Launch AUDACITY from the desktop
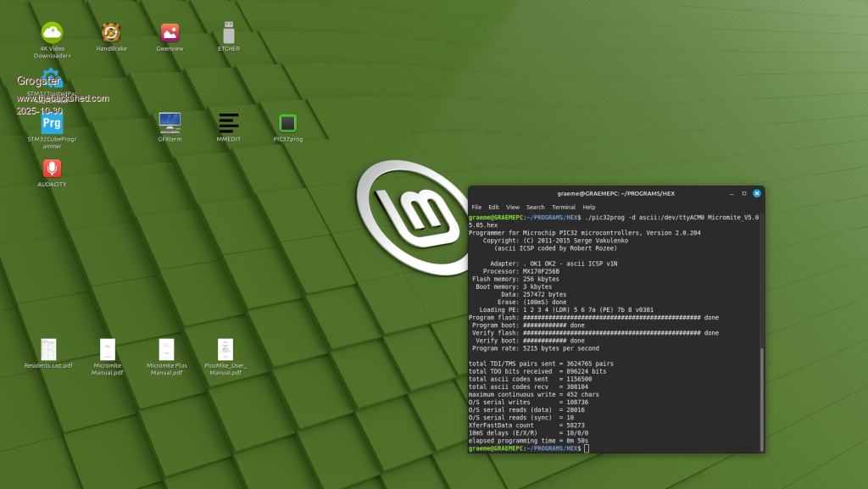Image resolution: width=868 pixels, height=489 pixels. click(52, 169)
